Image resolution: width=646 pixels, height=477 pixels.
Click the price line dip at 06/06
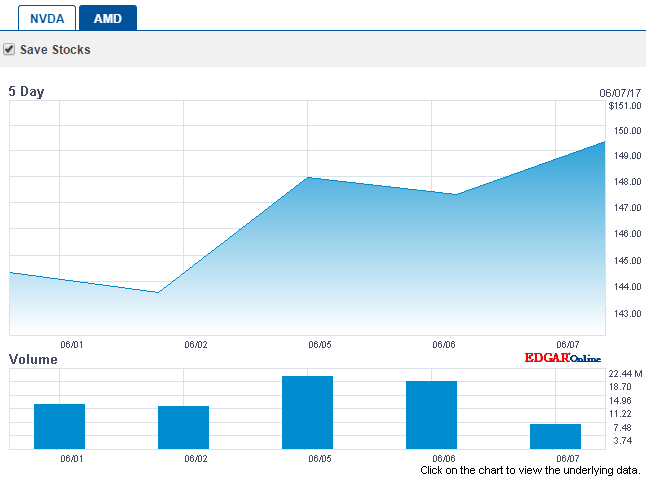click(x=456, y=194)
